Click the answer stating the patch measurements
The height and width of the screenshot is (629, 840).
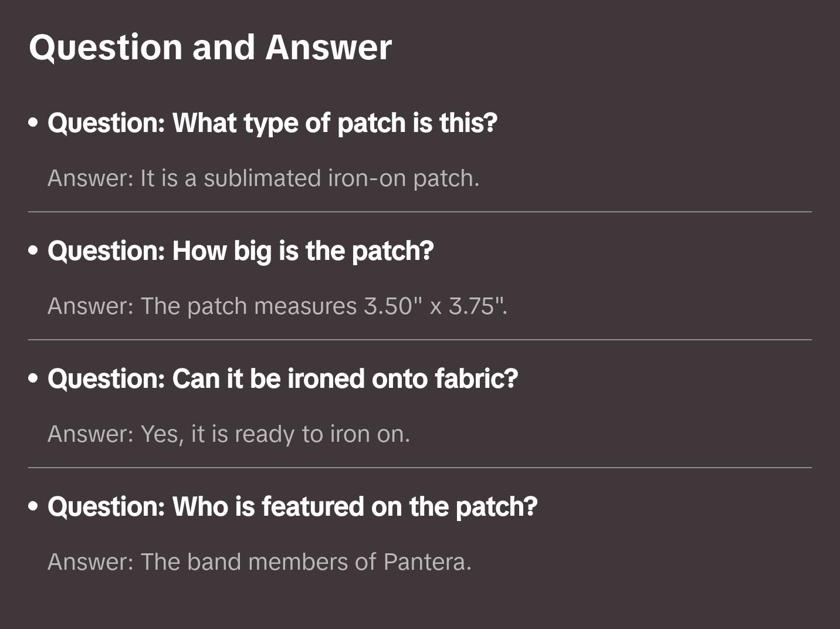coord(277,306)
